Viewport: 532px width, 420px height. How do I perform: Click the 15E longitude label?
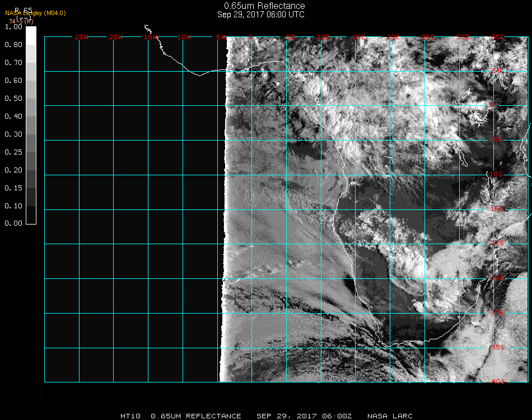tap(358, 37)
